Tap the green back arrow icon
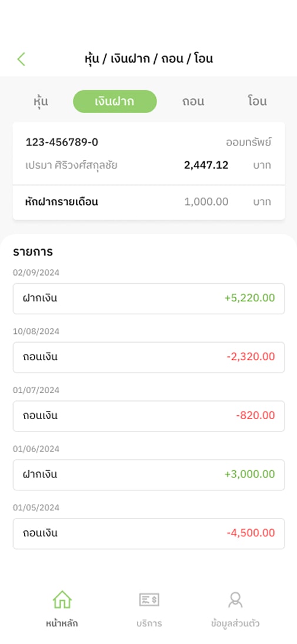 (x=21, y=59)
